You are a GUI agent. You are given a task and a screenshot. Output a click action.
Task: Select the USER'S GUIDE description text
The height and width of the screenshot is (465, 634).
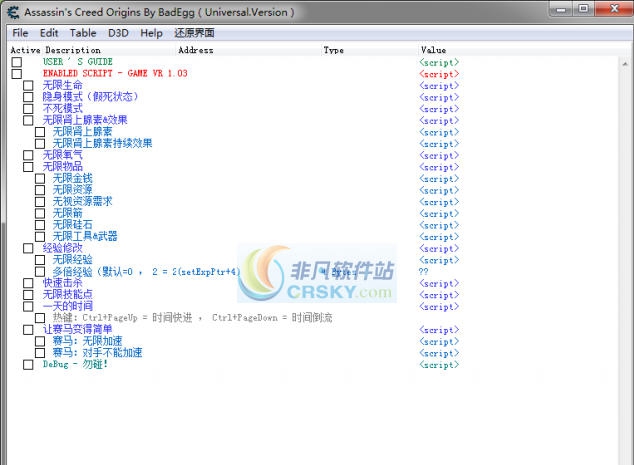click(78, 62)
